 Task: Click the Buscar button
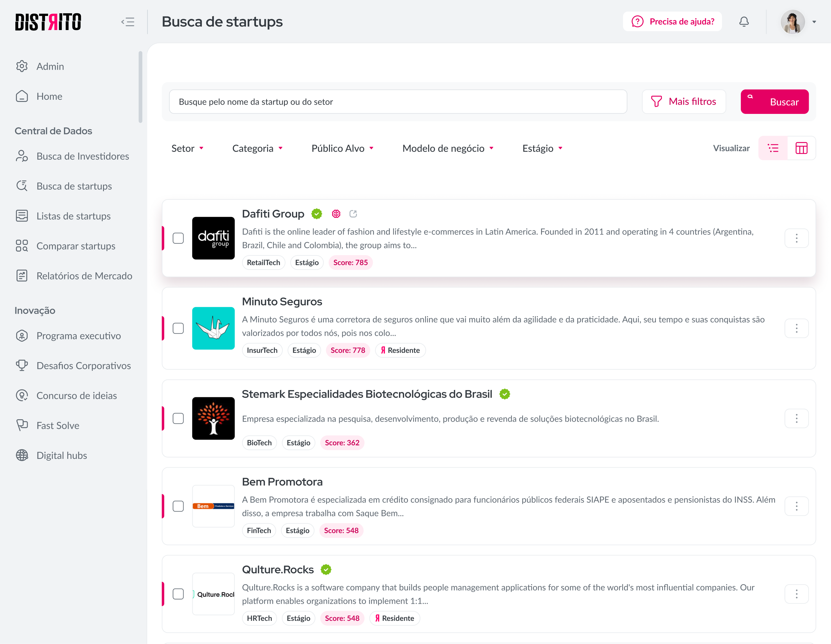point(774,102)
